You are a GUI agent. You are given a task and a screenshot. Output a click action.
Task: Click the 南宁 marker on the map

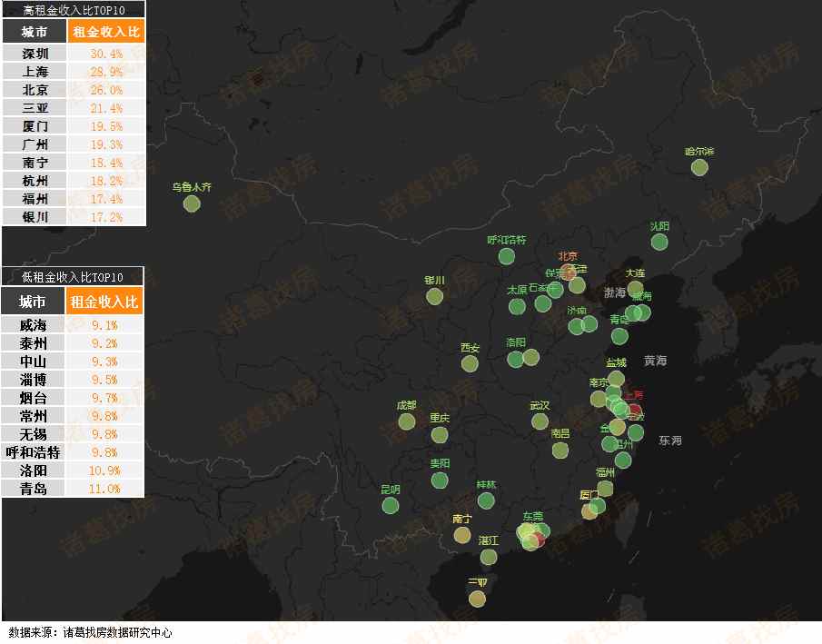[x=462, y=534]
